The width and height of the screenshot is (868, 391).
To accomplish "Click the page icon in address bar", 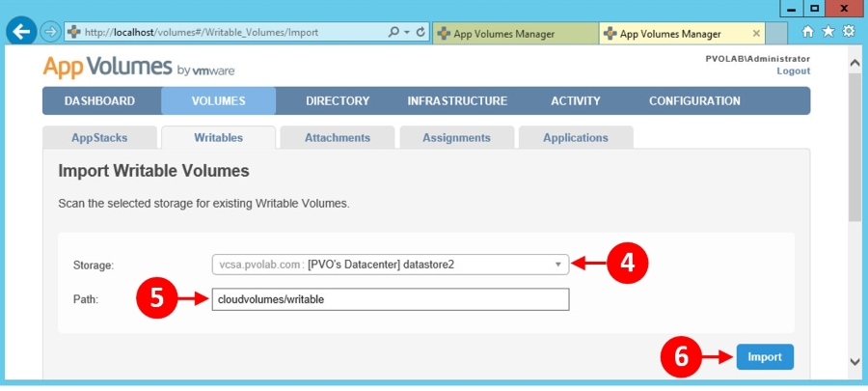I will click(73, 32).
